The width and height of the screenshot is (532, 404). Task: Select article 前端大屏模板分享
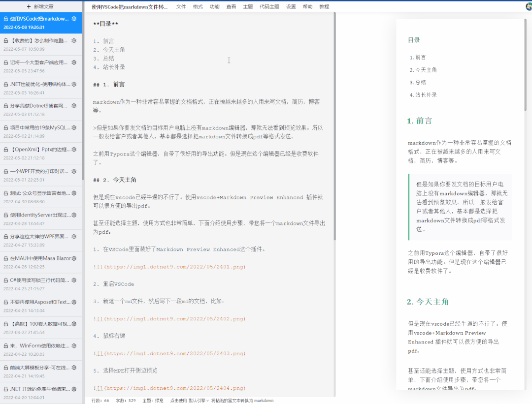coord(41,372)
